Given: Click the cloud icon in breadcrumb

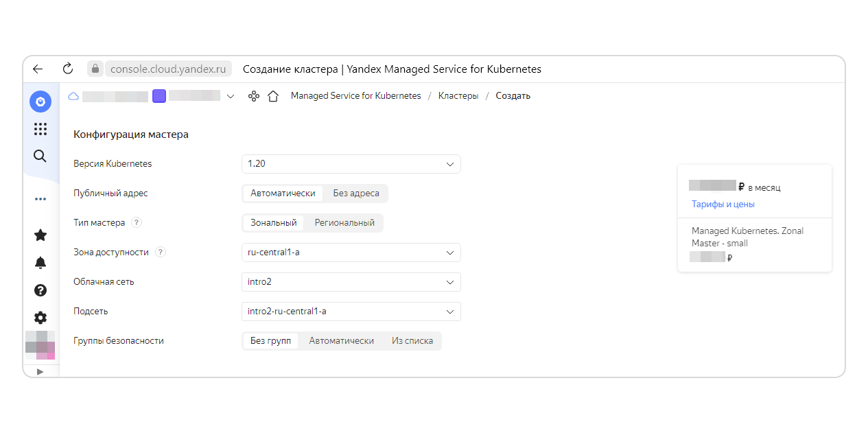Looking at the screenshot, I should pyautogui.click(x=73, y=96).
